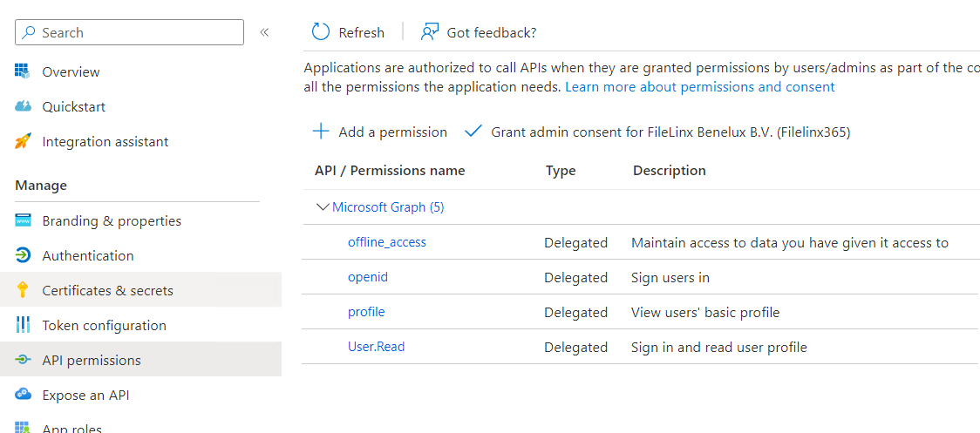Click 'Sign users in' description
Viewport: 980px width, 433px height.
pyautogui.click(x=670, y=277)
